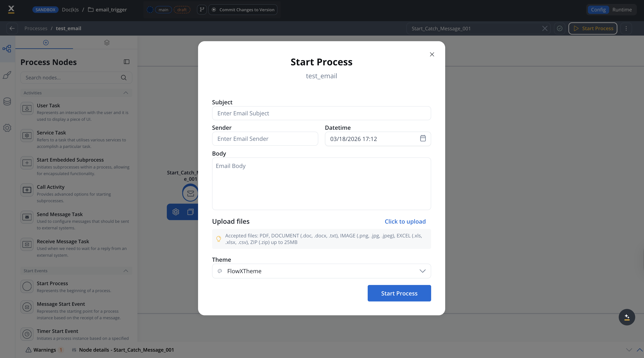Click the gear settings icon in left sidebar
The width and height of the screenshot is (644, 358).
click(7, 128)
